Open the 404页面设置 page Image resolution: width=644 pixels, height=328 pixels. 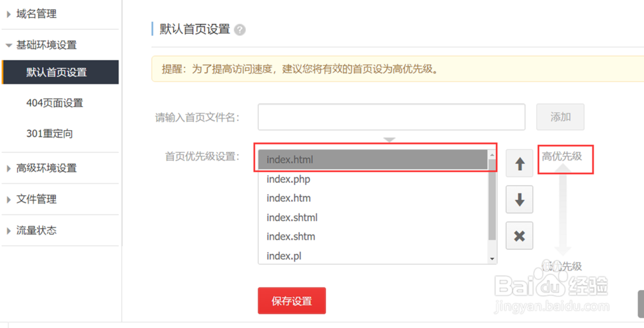coord(55,103)
